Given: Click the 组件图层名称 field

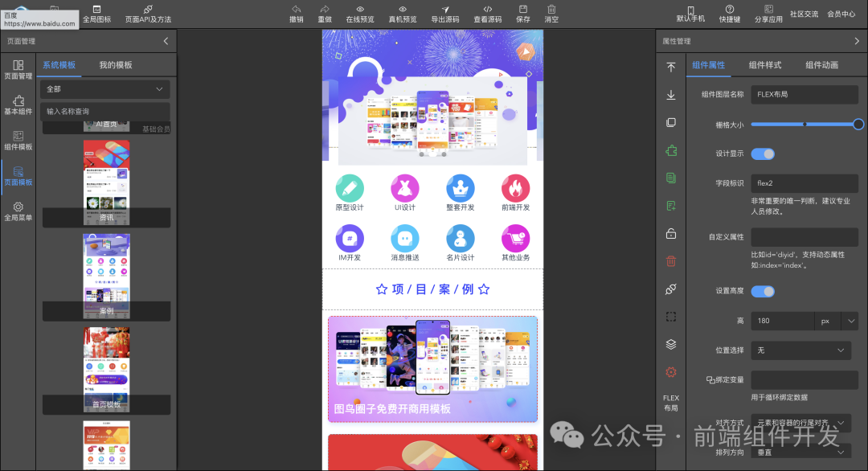Looking at the screenshot, I should coord(805,94).
